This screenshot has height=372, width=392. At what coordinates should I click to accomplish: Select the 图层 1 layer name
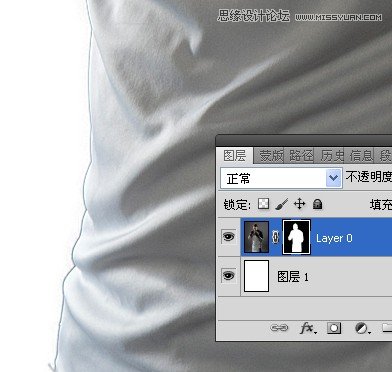[293, 277]
